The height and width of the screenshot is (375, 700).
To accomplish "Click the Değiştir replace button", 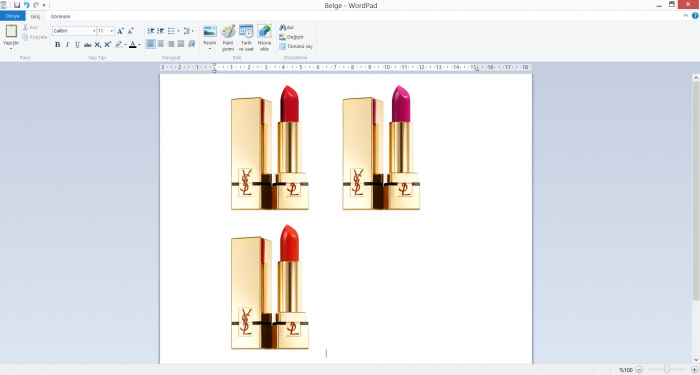I will pos(292,37).
